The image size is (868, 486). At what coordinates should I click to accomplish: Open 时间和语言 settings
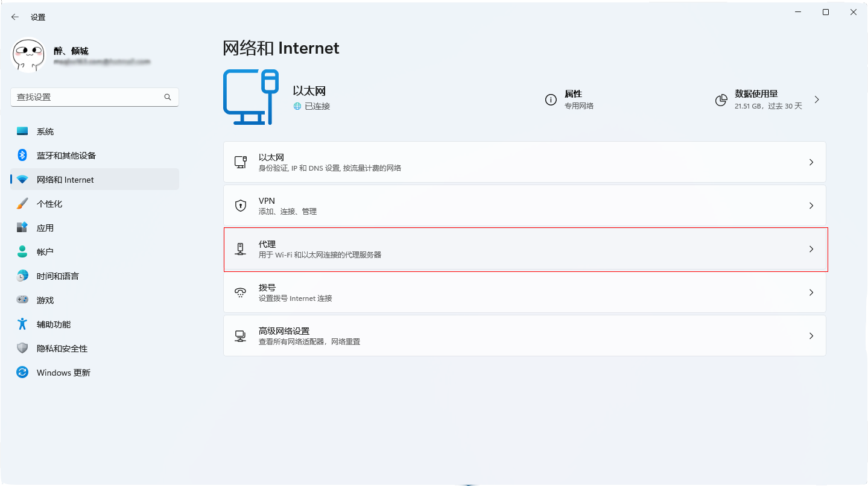[x=95, y=276]
